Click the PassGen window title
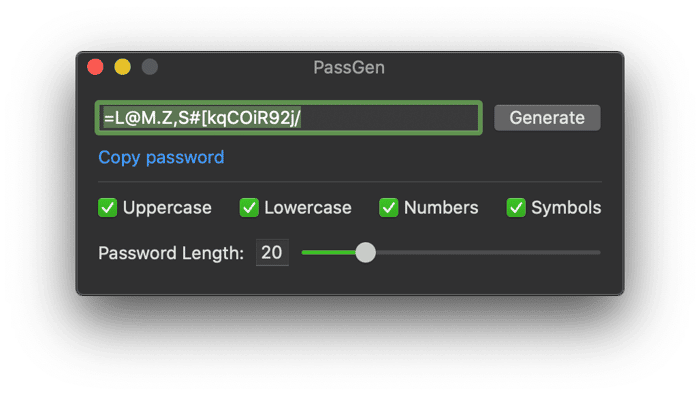 [349, 67]
